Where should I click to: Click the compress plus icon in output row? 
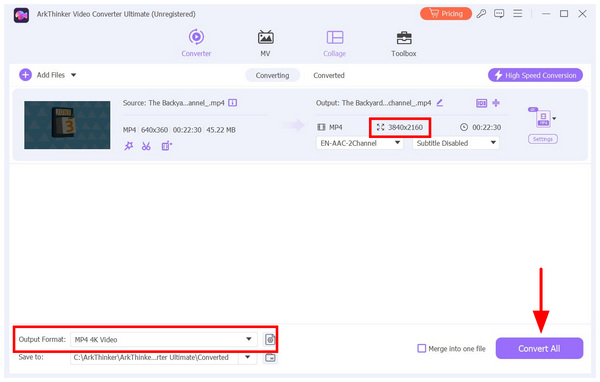coord(496,103)
